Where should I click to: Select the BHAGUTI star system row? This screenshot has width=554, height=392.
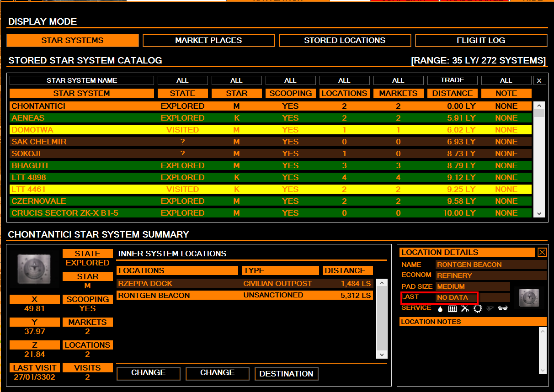point(271,165)
